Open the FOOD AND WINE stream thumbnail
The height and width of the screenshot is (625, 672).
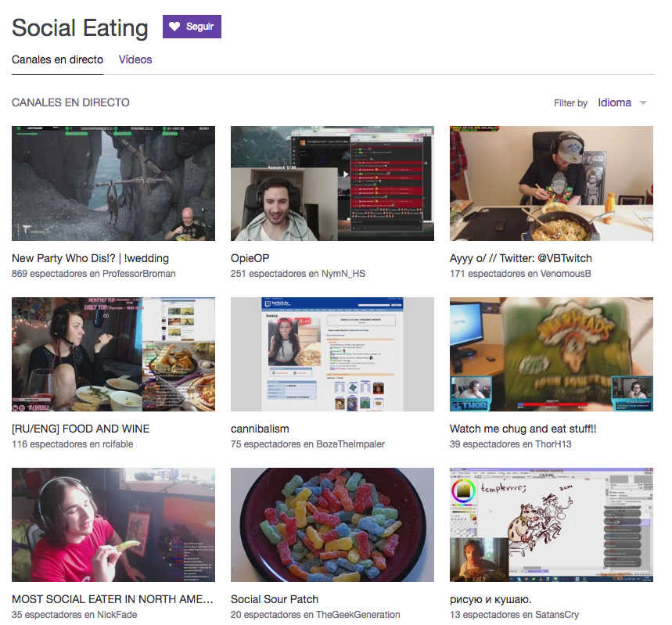tap(113, 354)
